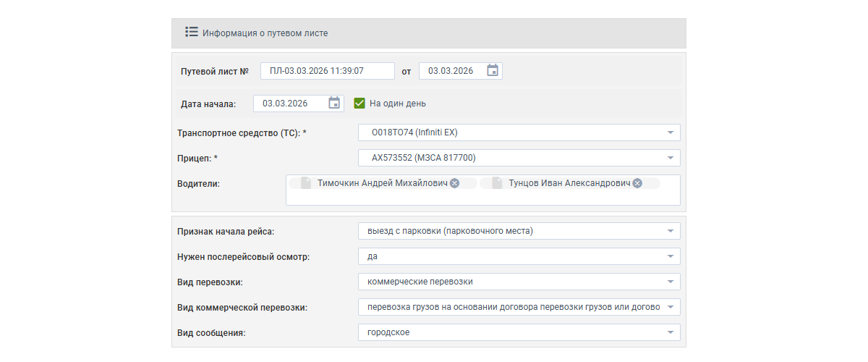
Task: Expand 'Признак начала рейса' dropdown
Action: point(670,232)
